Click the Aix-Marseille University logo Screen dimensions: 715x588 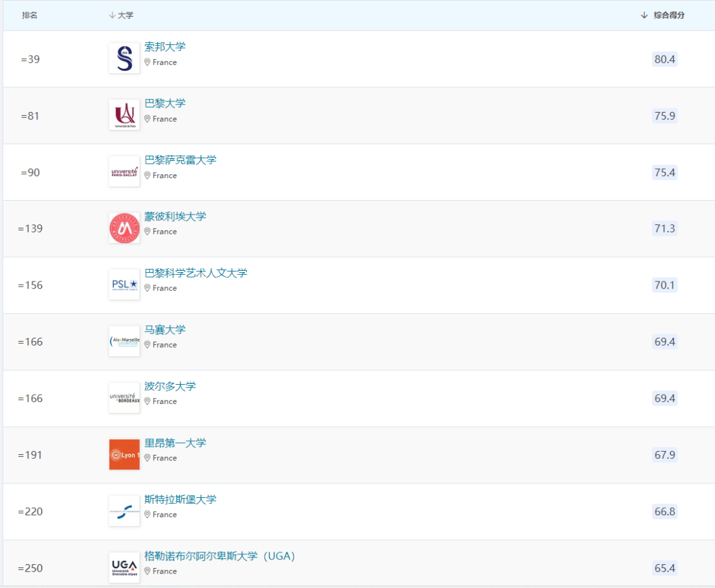point(124,340)
